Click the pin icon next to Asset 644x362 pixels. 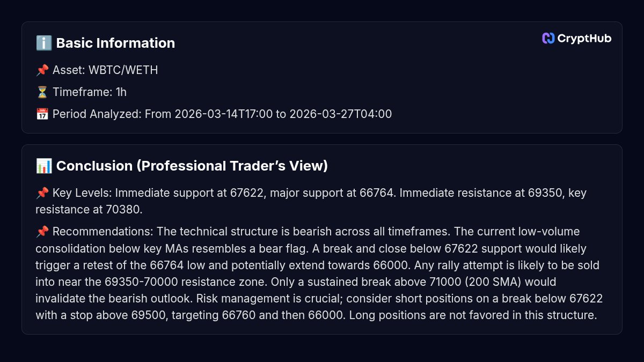42,70
